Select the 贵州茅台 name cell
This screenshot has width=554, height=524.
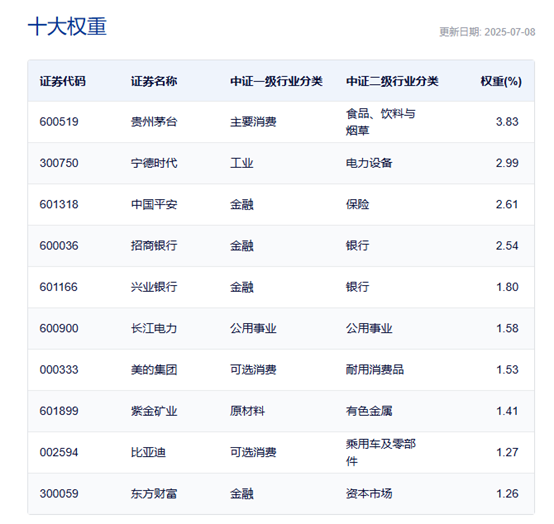pos(154,122)
